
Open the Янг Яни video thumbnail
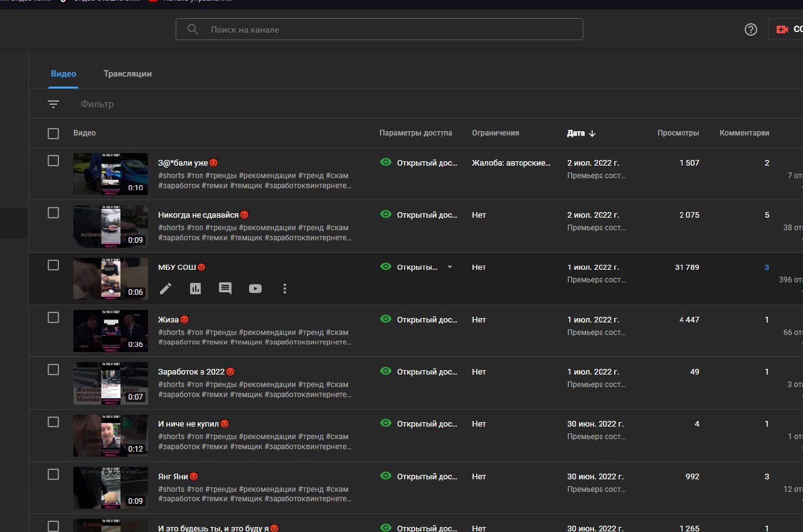(x=110, y=487)
